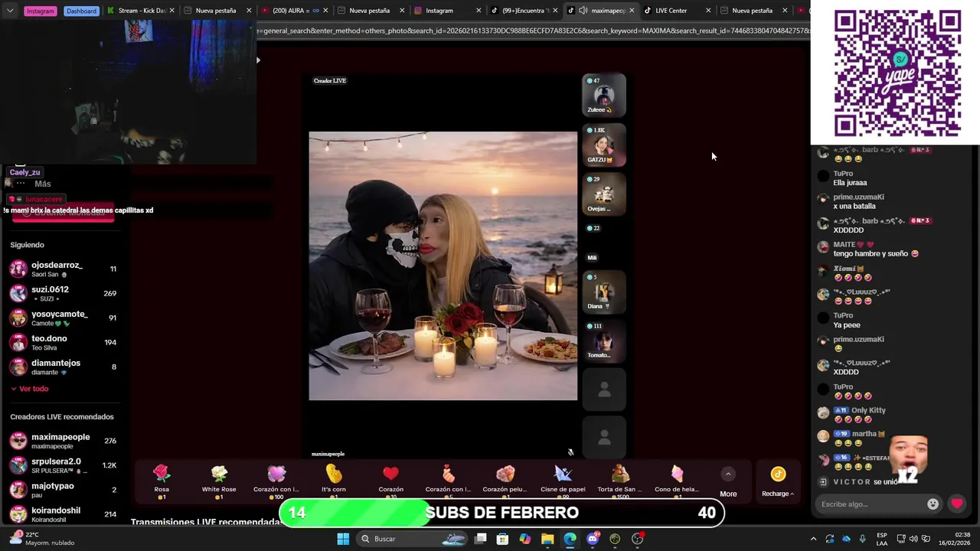Open suzi.0612 live channel
980x551 pixels.
click(x=63, y=293)
